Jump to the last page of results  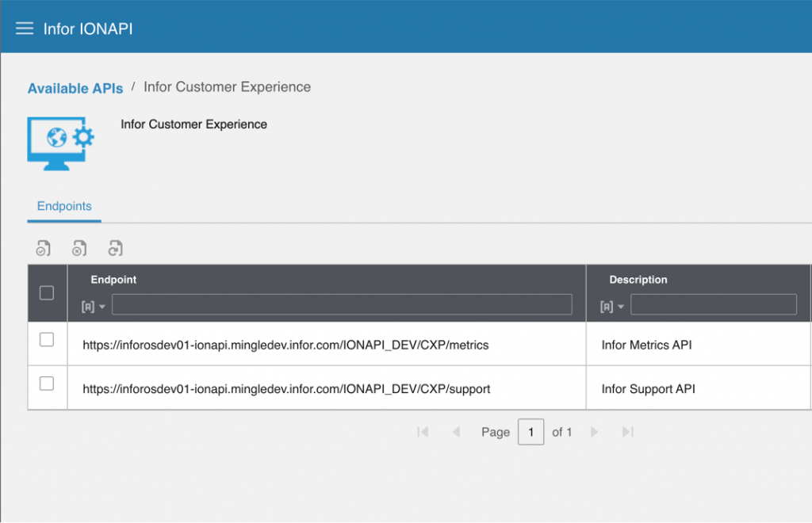click(x=627, y=432)
